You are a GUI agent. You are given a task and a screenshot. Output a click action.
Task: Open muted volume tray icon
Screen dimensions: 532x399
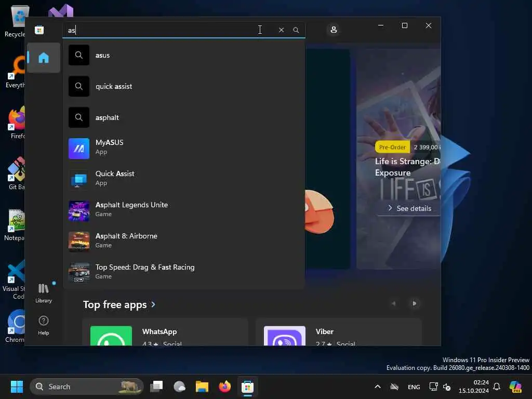[x=447, y=387]
